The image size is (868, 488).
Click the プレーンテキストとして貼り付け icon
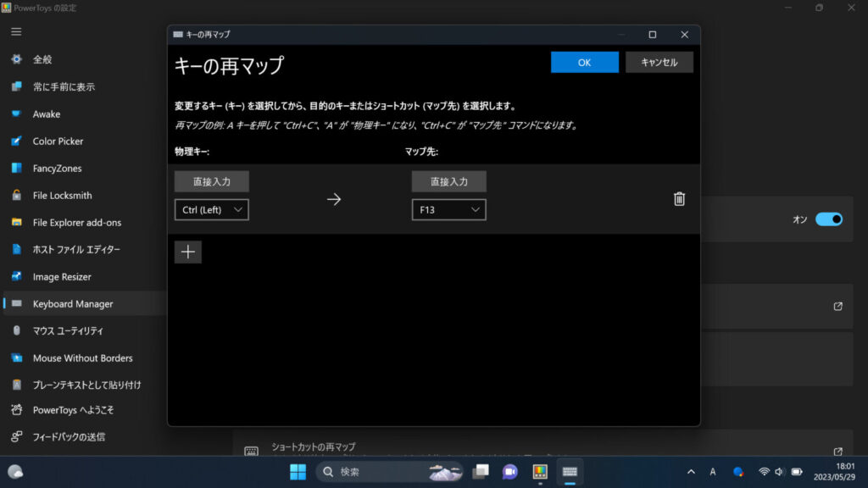(x=17, y=385)
